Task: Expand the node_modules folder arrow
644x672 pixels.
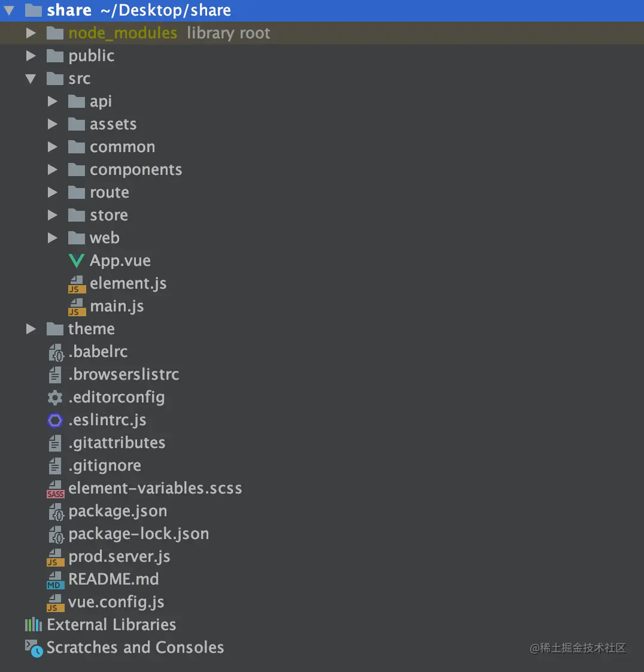Action: pos(31,33)
